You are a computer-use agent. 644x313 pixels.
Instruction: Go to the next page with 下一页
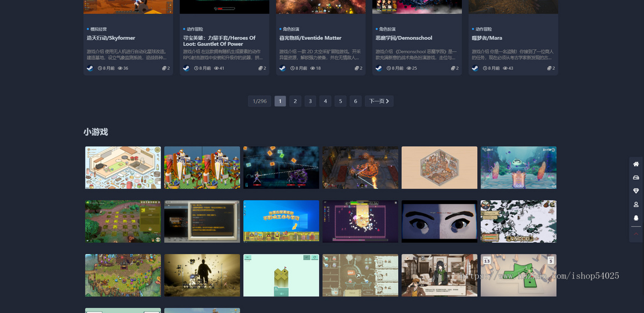(379, 101)
